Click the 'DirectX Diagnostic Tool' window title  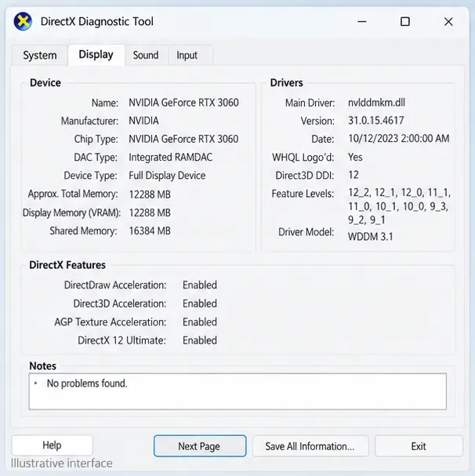tap(97, 21)
